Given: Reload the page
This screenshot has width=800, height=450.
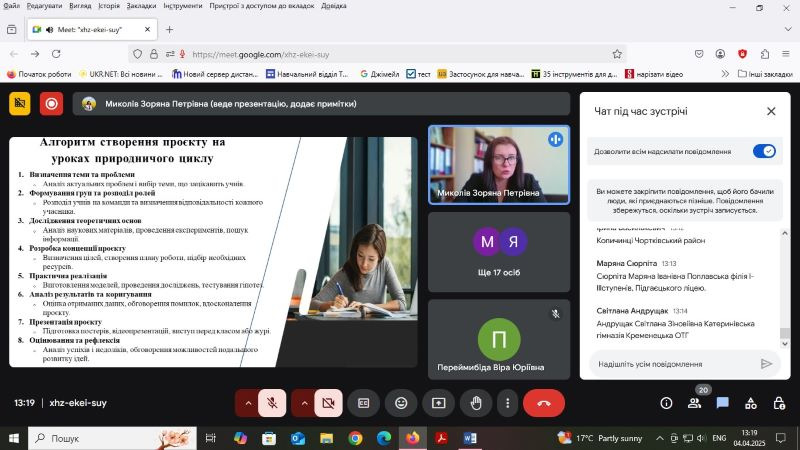Looking at the screenshot, I should pos(56,54).
